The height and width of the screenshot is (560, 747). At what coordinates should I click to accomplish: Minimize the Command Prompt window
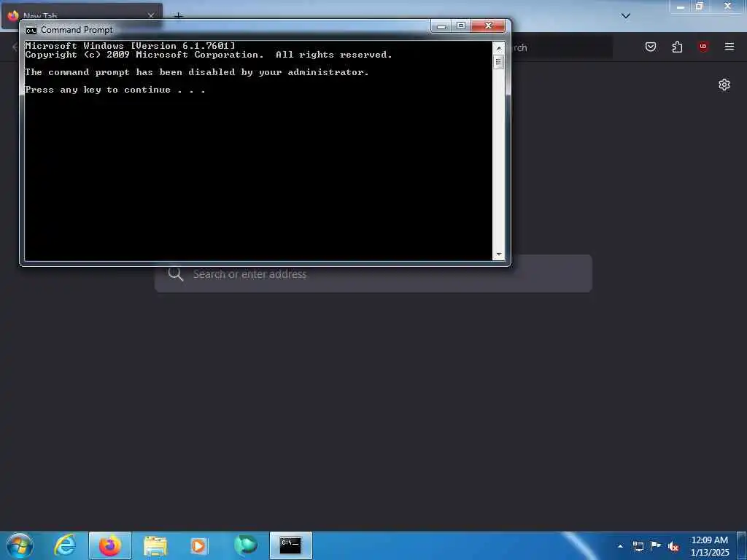click(x=441, y=26)
